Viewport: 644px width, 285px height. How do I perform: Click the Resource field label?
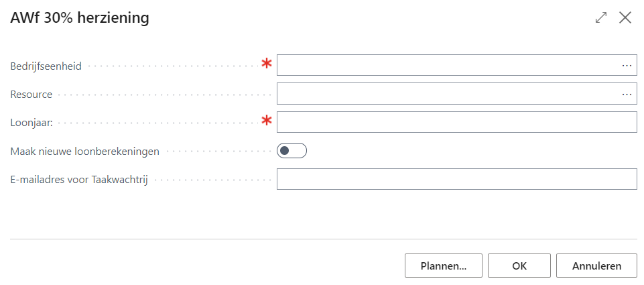(x=31, y=95)
